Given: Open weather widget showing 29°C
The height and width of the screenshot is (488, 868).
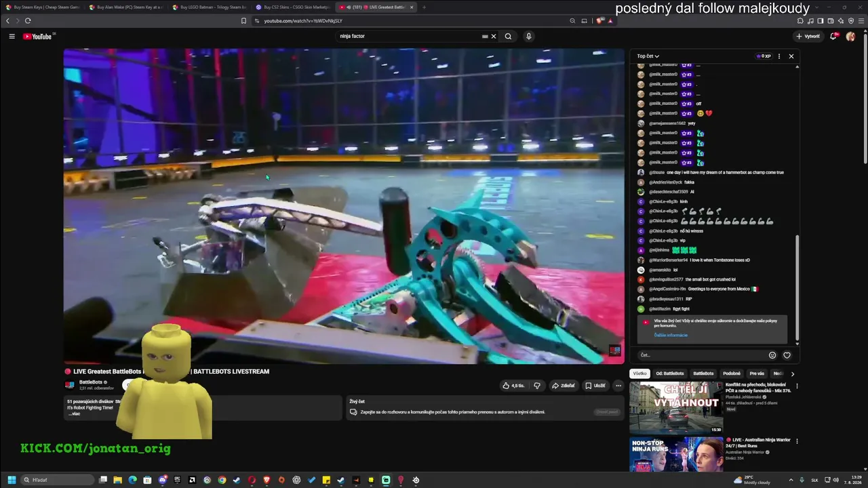Looking at the screenshot, I should click(x=752, y=480).
